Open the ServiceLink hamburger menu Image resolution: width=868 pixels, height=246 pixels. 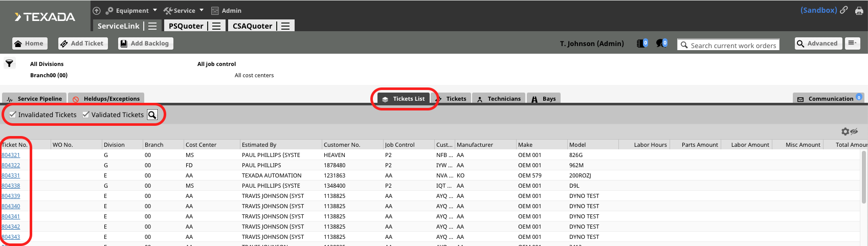click(x=152, y=26)
